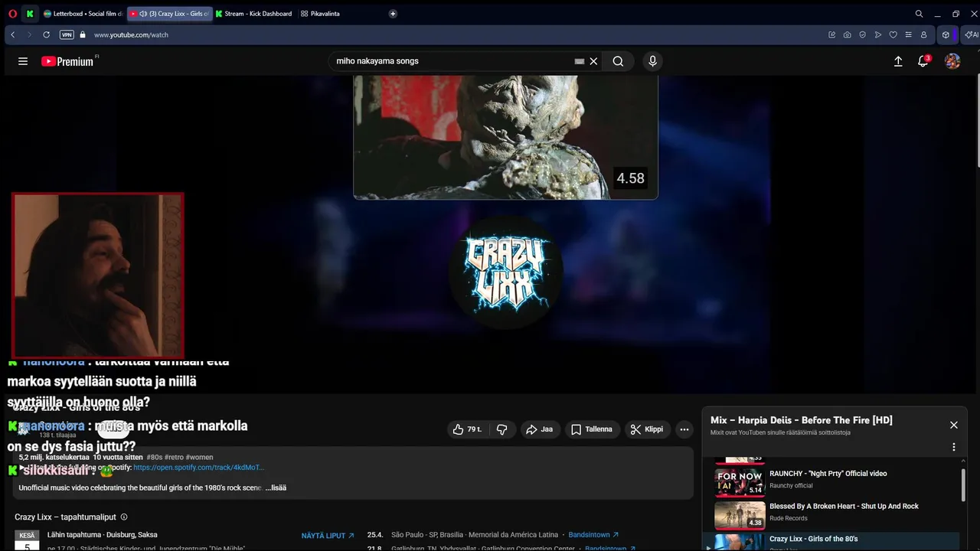Open the Opera AI assistant button
Image resolution: width=980 pixels, height=551 pixels.
click(x=971, y=34)
